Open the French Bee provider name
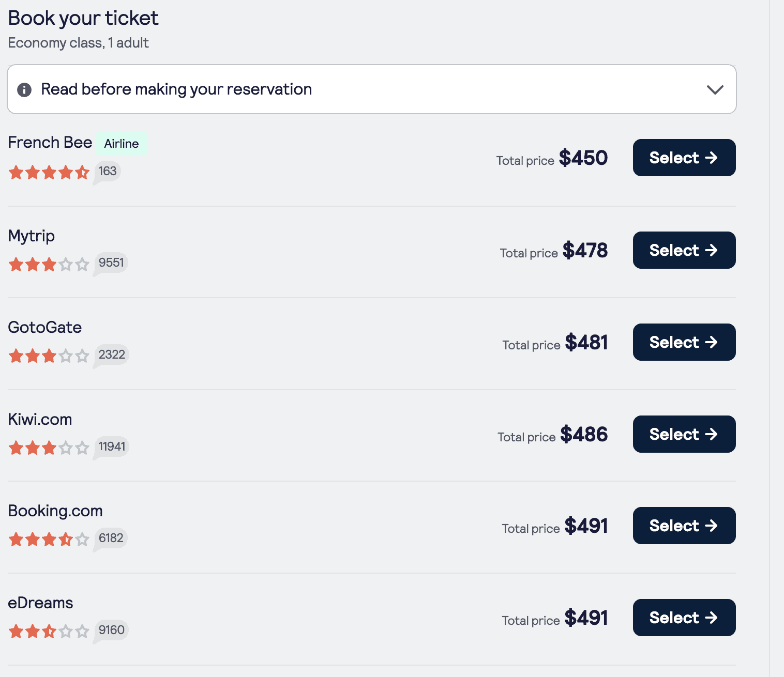This screenshot has height=677, width=784. pos(50,142)
